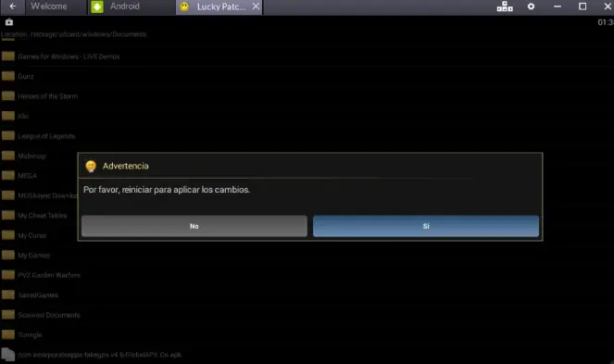Click the camera icon below the back arrow
Viewport: 614px width, 364px height.
click(x=9, y=22)
